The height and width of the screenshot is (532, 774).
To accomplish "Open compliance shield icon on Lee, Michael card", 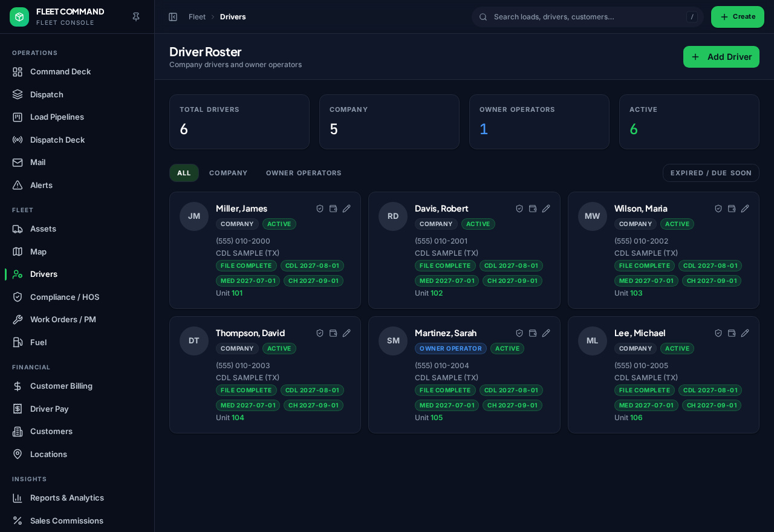I will [718, 333].
